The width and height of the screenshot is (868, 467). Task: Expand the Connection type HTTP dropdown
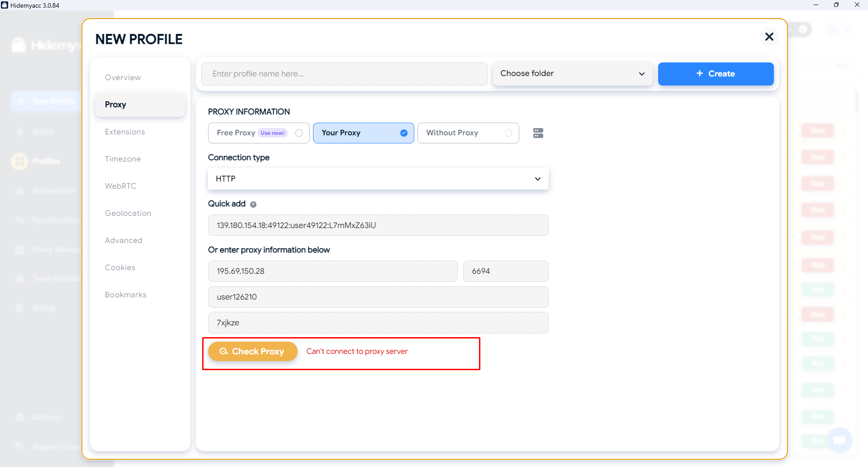[378, 179]
